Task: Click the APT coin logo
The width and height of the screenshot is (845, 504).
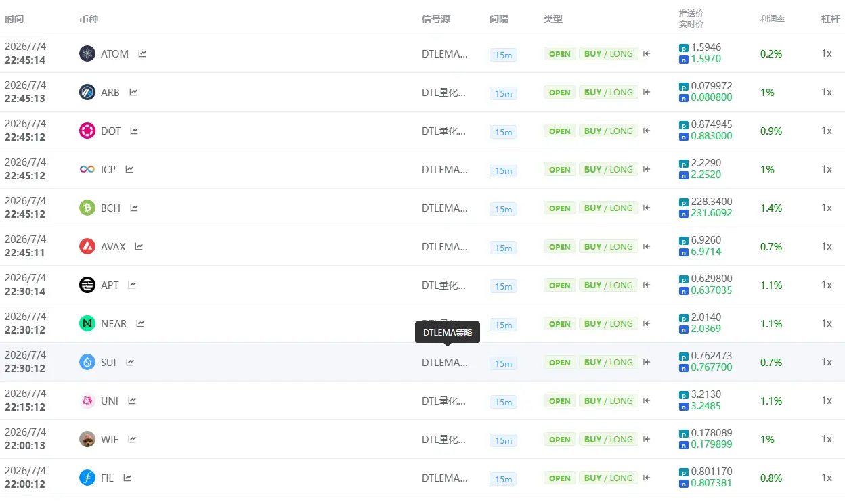Action: [87, 285]
